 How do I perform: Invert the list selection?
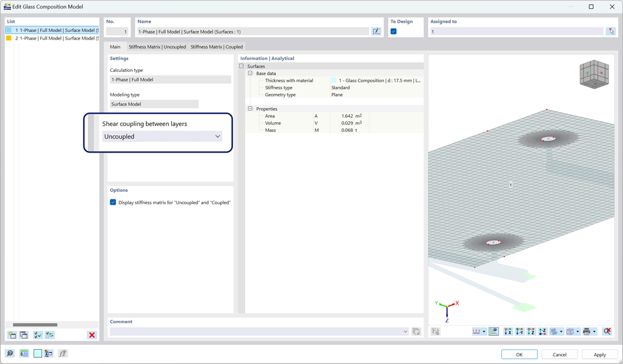[x=49, y=335]
